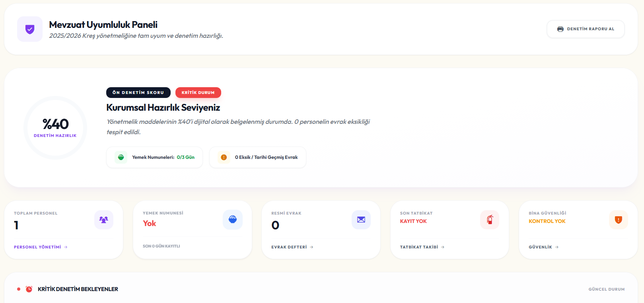Click the Bina Güvenliği label
This screenshot has height=303, width=644.
click(547, 213)
